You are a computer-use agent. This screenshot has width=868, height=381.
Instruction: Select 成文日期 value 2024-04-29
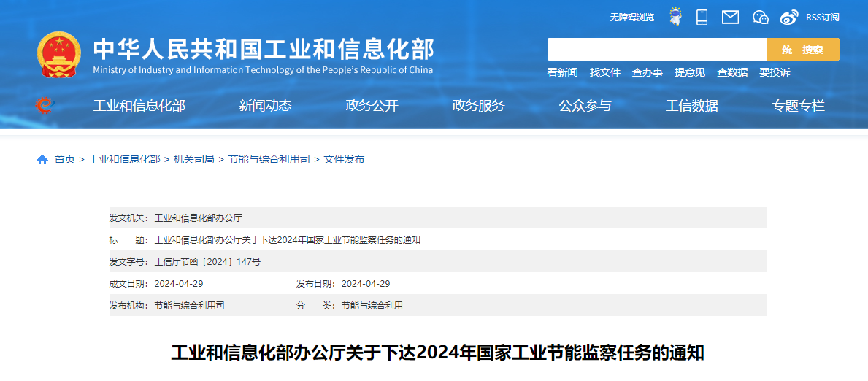pyautogui.click(x=179, y=283)
